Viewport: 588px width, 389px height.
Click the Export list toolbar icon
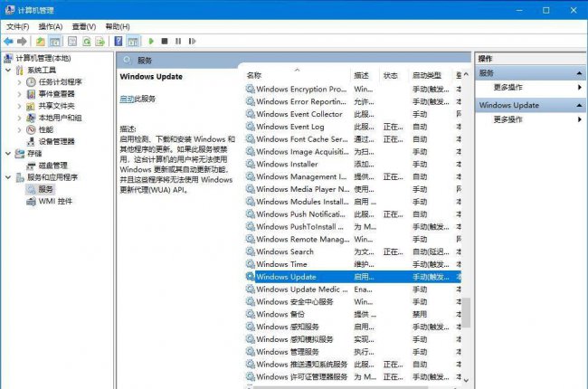[x=100, y=42]
